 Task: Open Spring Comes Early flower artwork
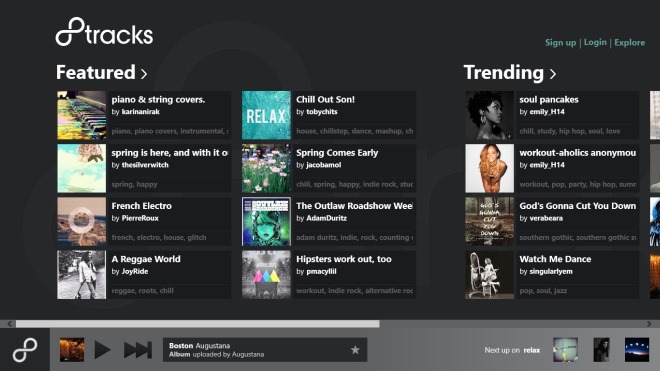[266, 168]
